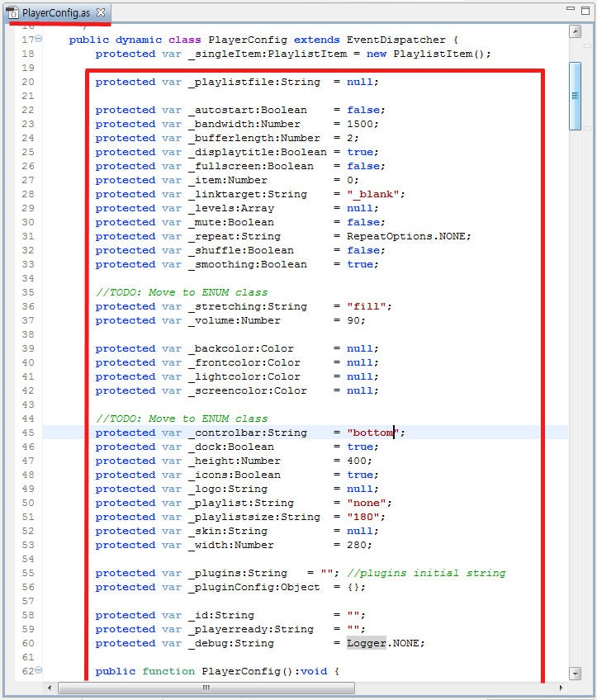Image resolution: width=597 pixels, height=700 pixels.
Task: Click the "_blank" string value
Action: coord(373,194)
